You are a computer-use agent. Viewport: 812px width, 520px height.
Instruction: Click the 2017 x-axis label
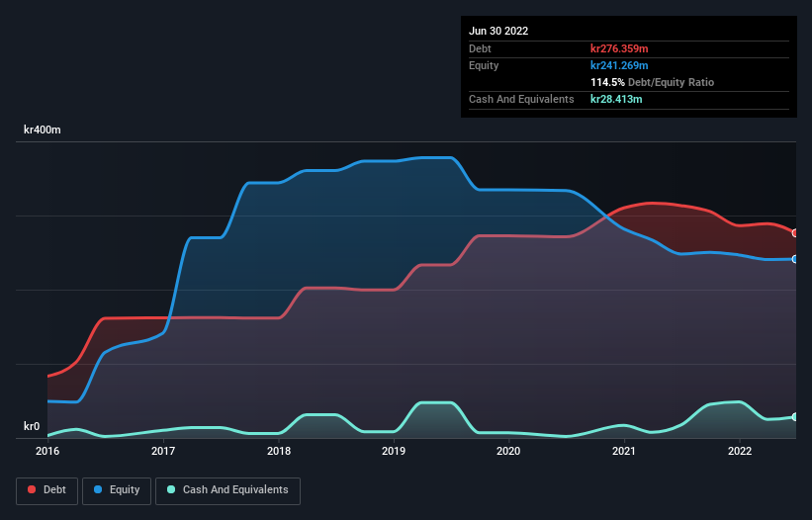(x=163, y=451)
